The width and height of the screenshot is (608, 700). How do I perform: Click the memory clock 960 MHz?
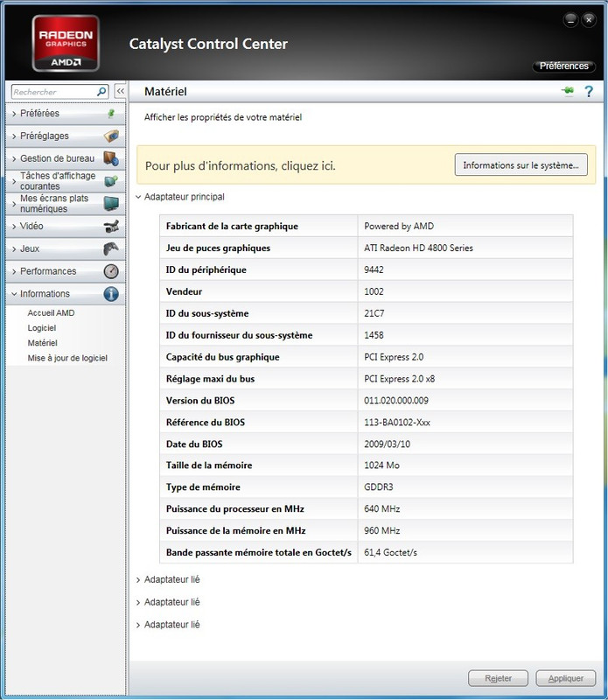(381, 531)
